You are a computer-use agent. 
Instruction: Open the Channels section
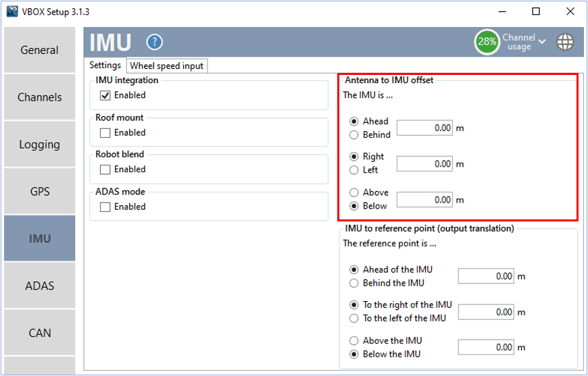tap(39, 97)
